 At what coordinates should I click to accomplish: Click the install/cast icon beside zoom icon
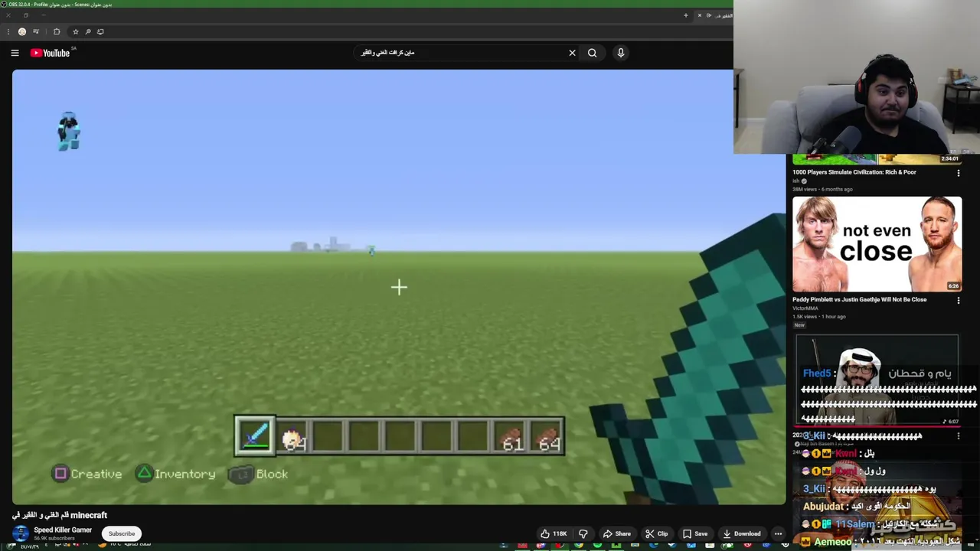pos(100,31)
